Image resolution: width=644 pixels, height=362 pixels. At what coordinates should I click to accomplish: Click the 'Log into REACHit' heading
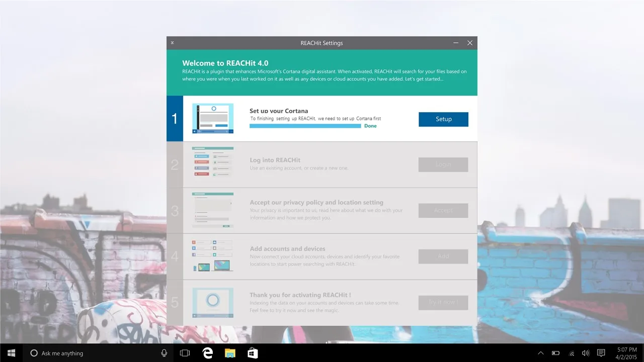pos(275,160)
